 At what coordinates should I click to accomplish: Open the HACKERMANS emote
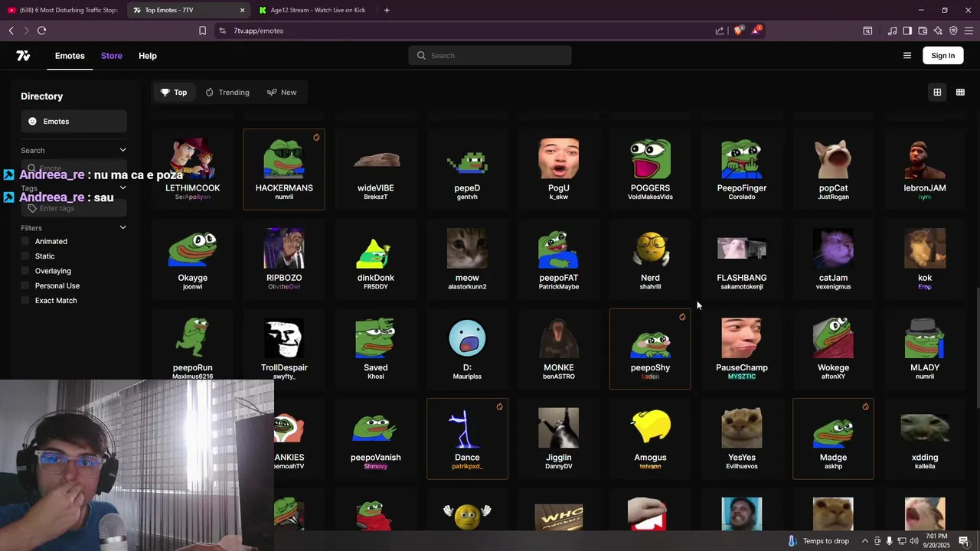tap(284, 169)
